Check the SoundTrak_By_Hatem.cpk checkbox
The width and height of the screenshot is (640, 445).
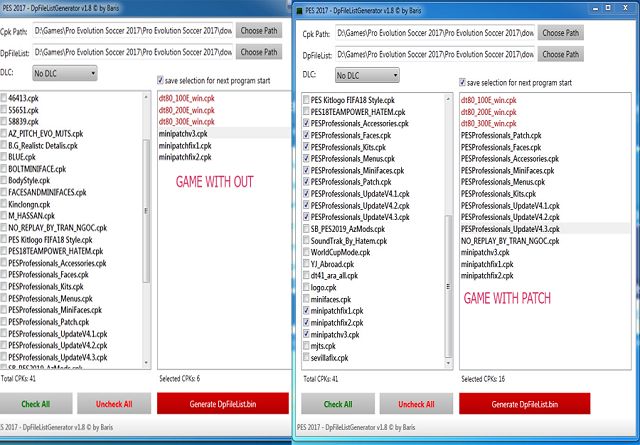tap(305, 240)
